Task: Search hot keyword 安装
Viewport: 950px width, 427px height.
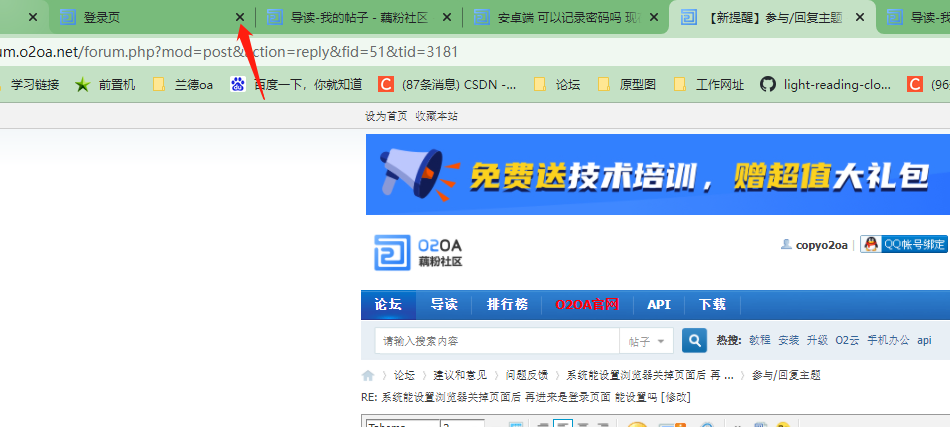Action: click(789, 340)
